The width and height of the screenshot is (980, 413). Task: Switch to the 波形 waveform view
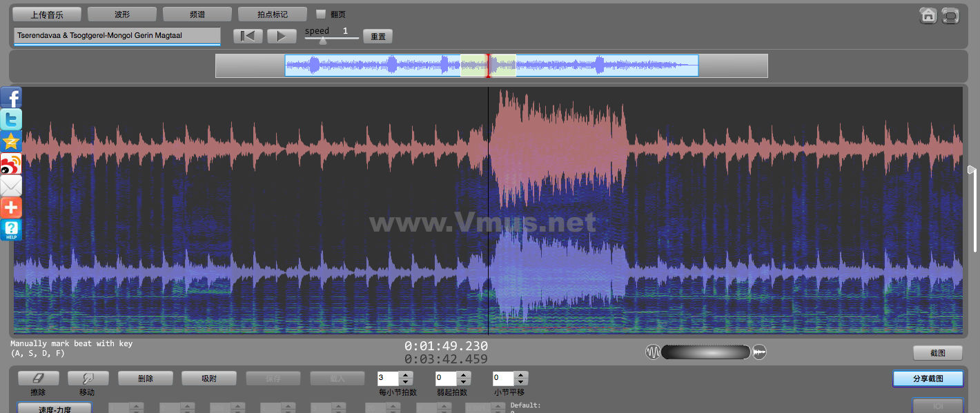122,14
